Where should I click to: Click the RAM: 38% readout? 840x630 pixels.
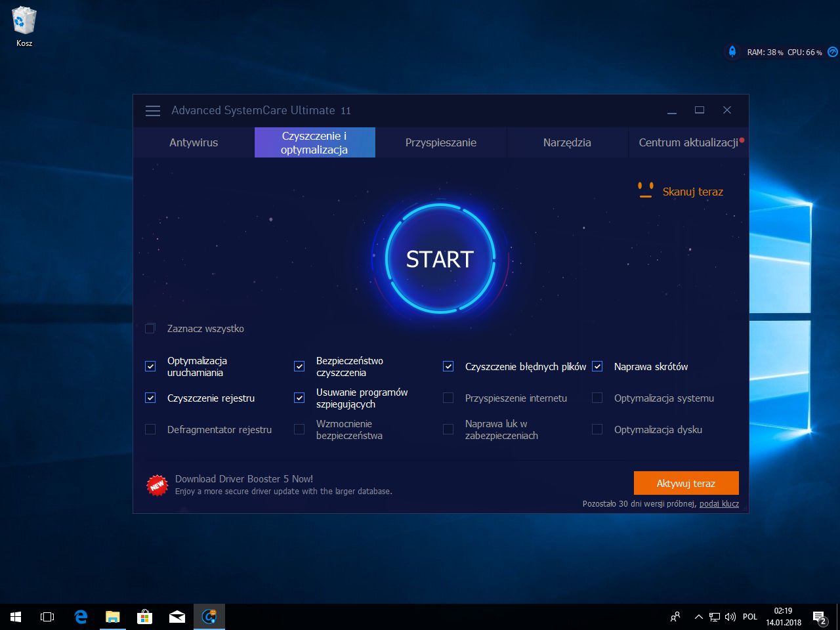765,52
